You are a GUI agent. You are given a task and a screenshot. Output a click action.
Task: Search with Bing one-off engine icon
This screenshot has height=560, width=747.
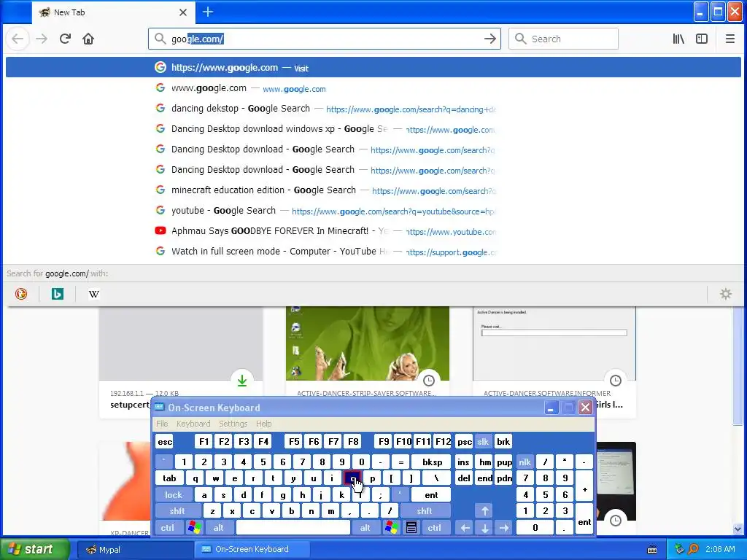click(57, 294)
